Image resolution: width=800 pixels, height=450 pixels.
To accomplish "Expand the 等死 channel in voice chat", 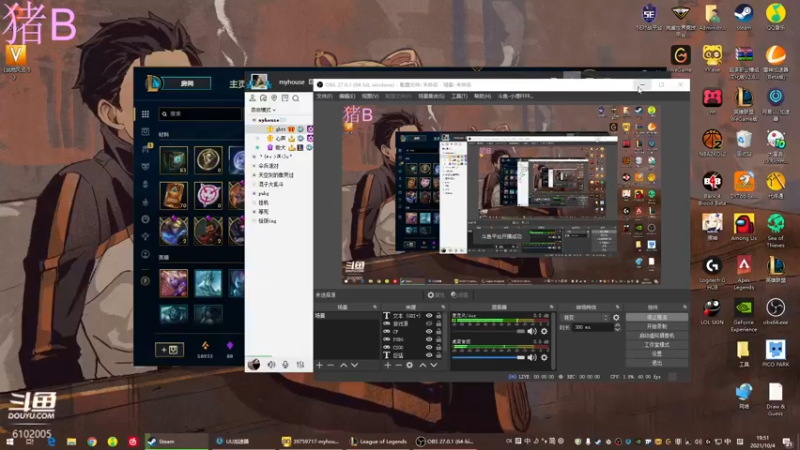I will (x=254, y=212).
